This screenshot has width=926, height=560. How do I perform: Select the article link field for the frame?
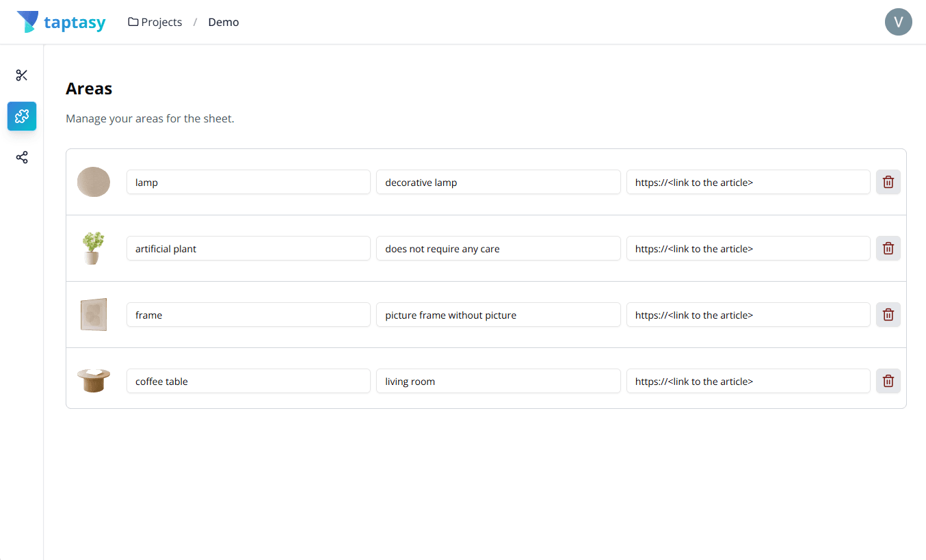click(748, 315)
